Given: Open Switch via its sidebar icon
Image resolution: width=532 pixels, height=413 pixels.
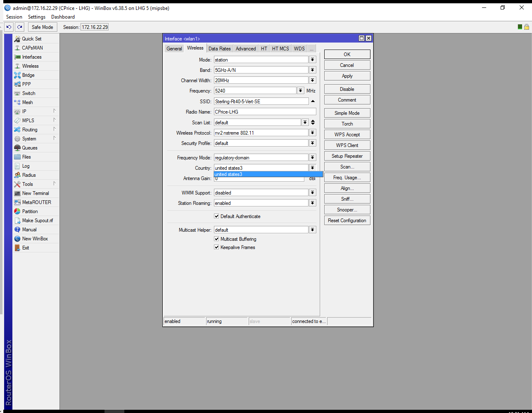Looking at the screenshot, I should 17,93.
